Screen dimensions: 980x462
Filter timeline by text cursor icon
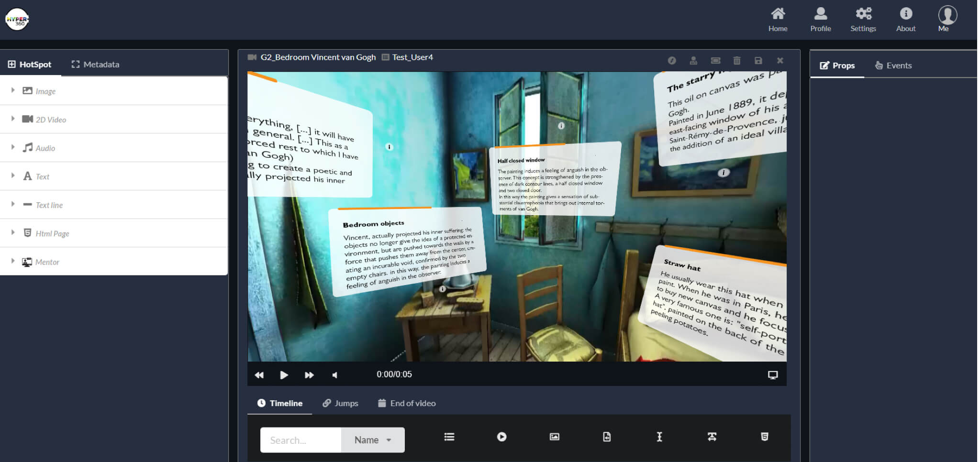point(659,437)
